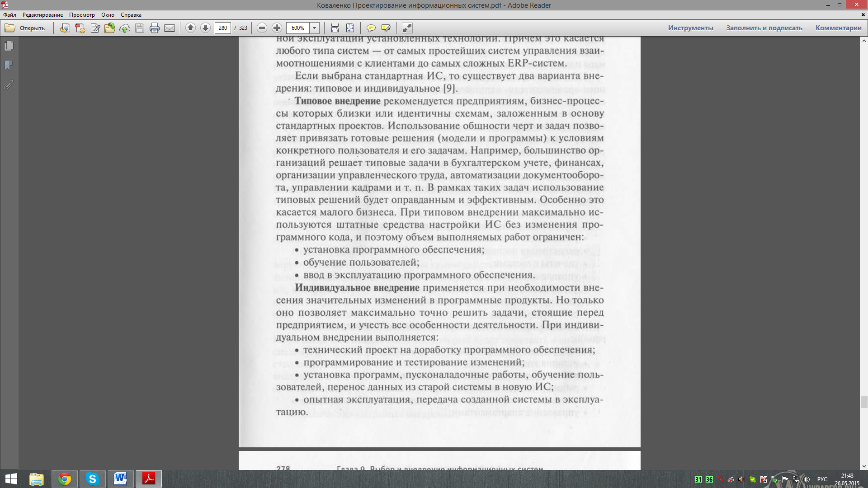Open the Заполнить и подписать panel
Image resolution: width=868 pixels, height=488 pixels.
(764, 28)
